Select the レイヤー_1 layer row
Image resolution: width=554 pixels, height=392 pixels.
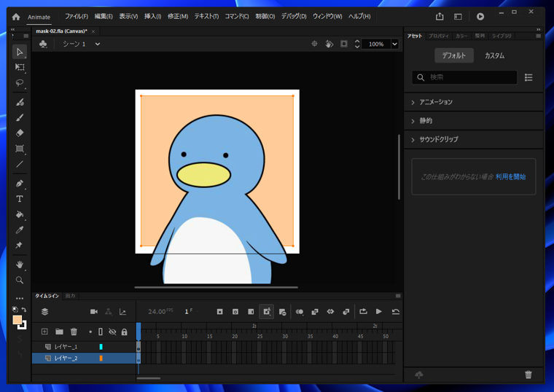(x=84, y=347)
